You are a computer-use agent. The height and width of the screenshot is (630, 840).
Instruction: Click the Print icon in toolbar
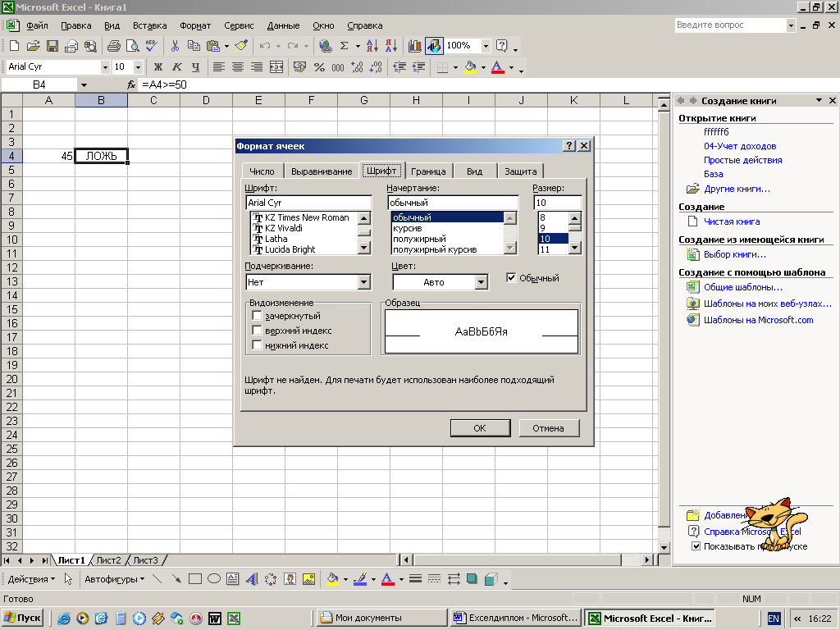[x=113, y=46]
